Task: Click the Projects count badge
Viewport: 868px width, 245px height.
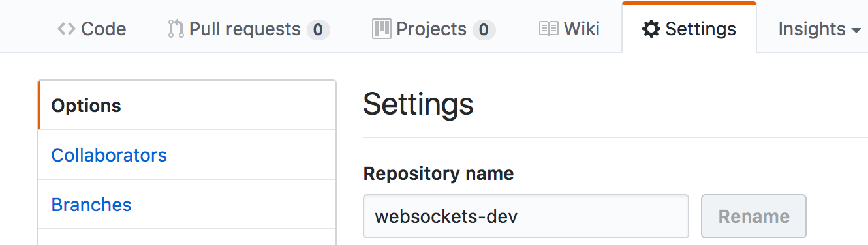Action: click(484, 29)
